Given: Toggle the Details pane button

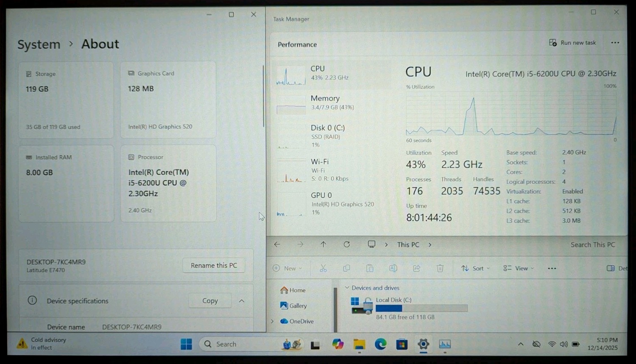Looking at the screenshot, I should 616,268.
